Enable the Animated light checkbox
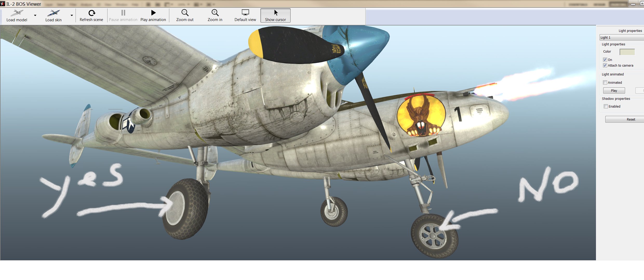This screenshot has width=644, height=280. 605,82
